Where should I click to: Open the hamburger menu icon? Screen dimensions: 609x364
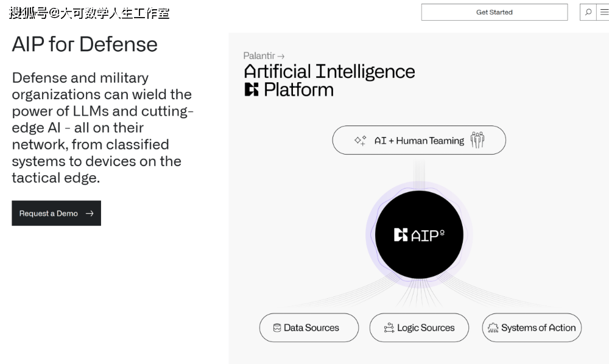pos(604,12)
